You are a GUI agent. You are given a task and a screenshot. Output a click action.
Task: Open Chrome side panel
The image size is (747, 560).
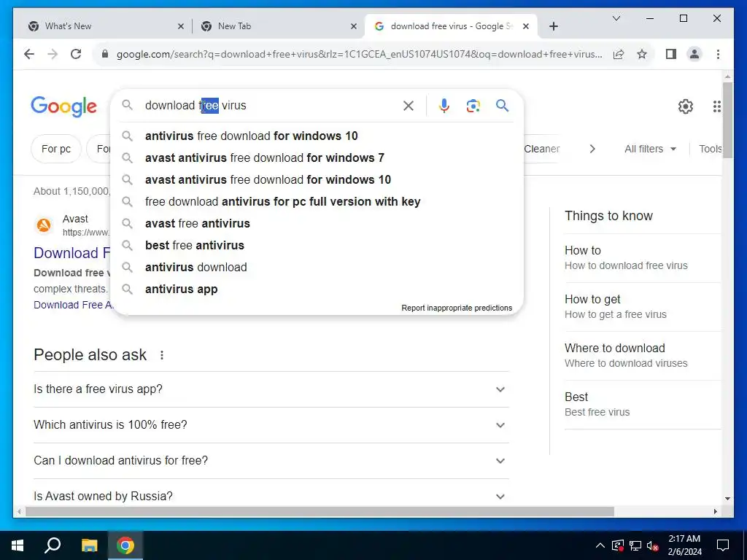(671, 54)
